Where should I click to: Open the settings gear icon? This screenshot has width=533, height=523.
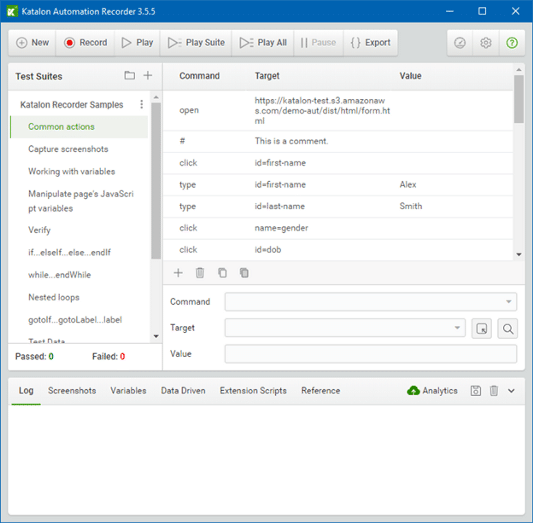click(486, 43)
